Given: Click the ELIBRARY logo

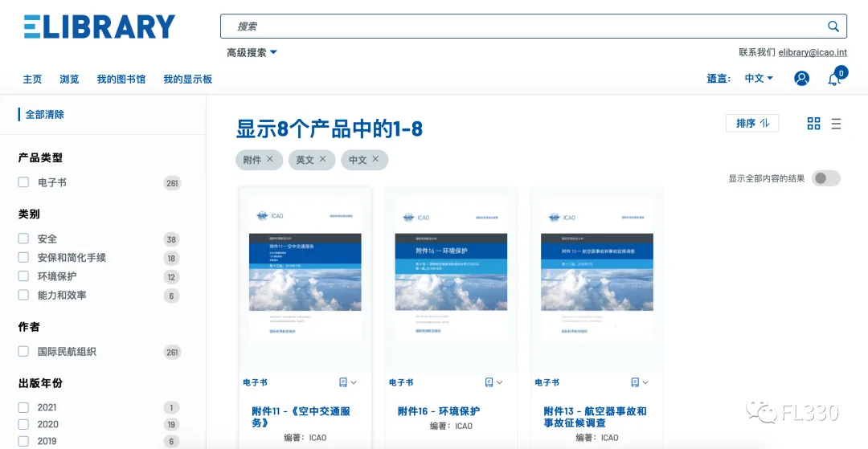Looking at the screenshot, I should click(100, 27).
